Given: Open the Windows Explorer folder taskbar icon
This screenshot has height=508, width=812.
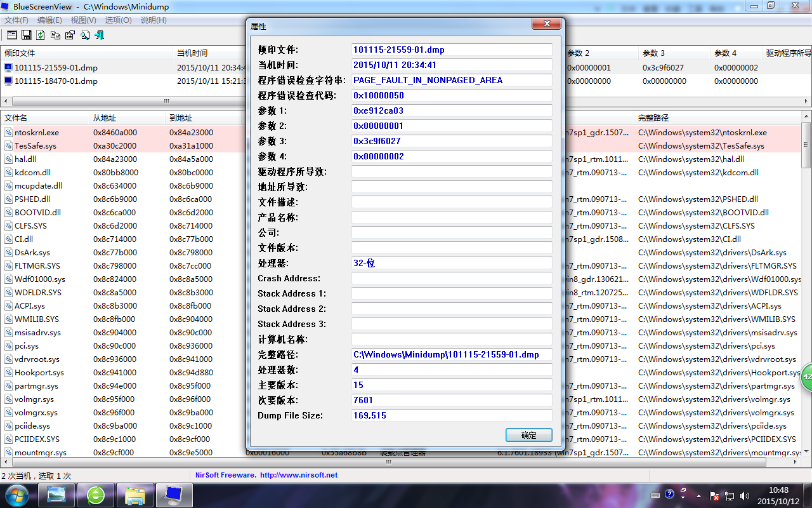Looking at the screenshot, I should [135, 495].
